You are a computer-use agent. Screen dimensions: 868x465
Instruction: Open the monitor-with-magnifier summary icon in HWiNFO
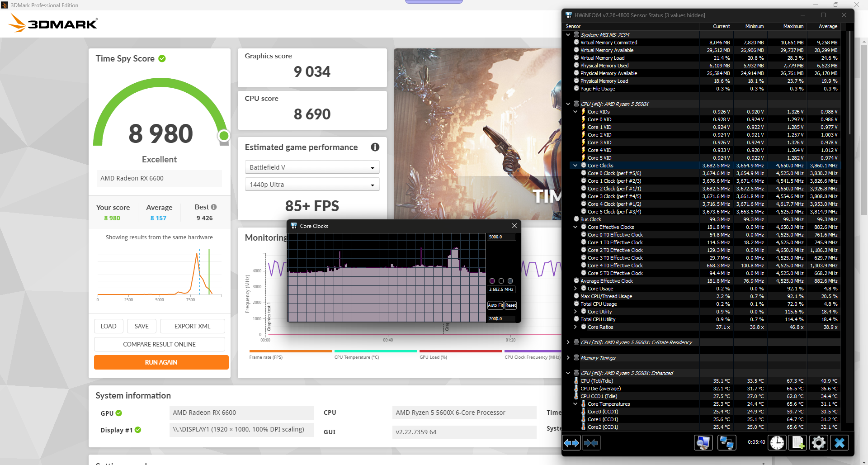pos(703,443)
